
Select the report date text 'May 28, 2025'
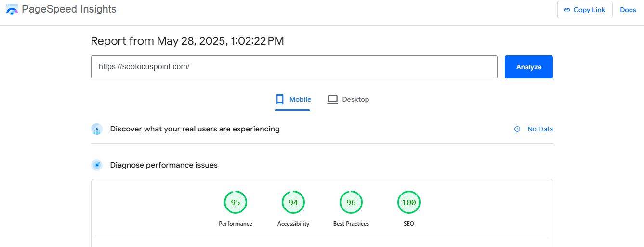192,41
